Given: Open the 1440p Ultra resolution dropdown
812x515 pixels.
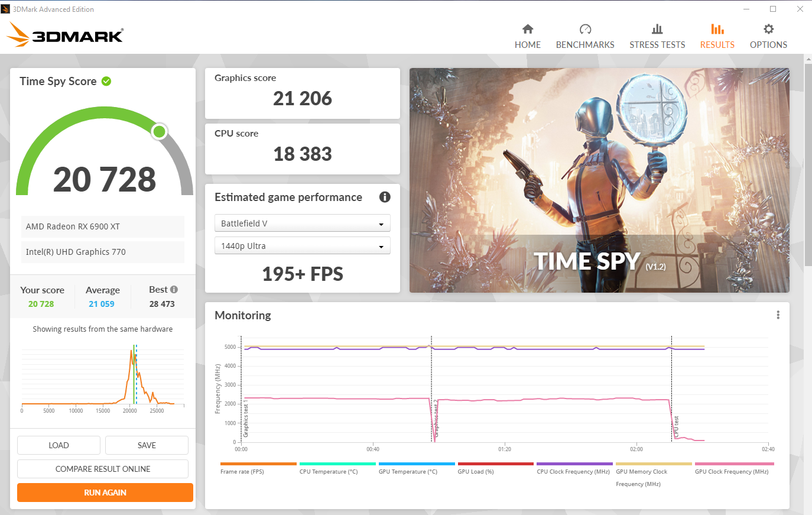Looking at the screenshot, I should click(302, 245).
